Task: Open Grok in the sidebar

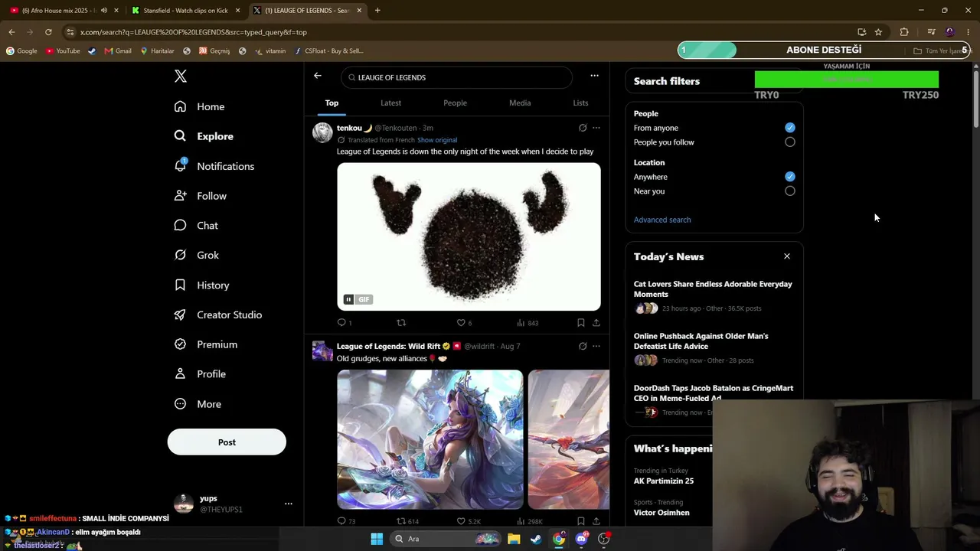Action: pyautogui.click(x=197, y=255)
